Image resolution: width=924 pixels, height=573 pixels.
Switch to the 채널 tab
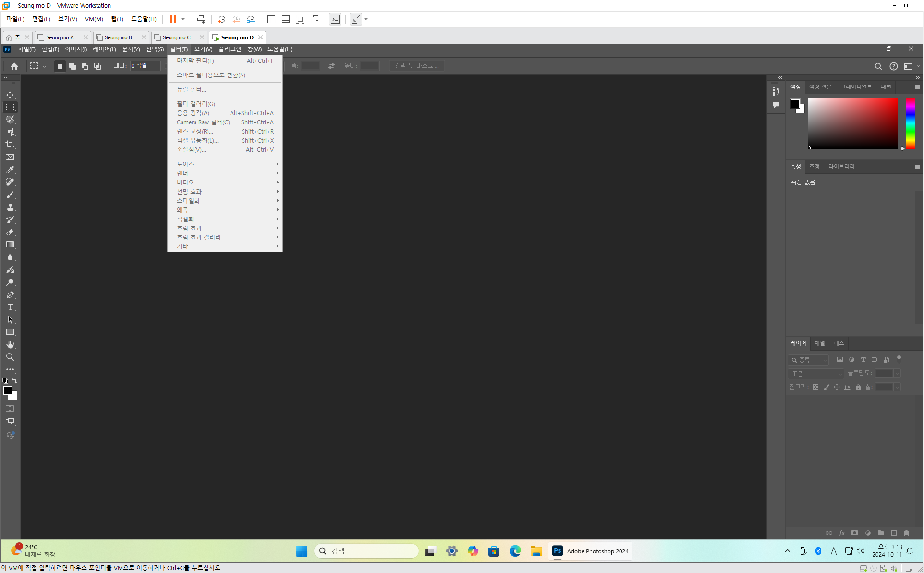click(x=819, y=343)
